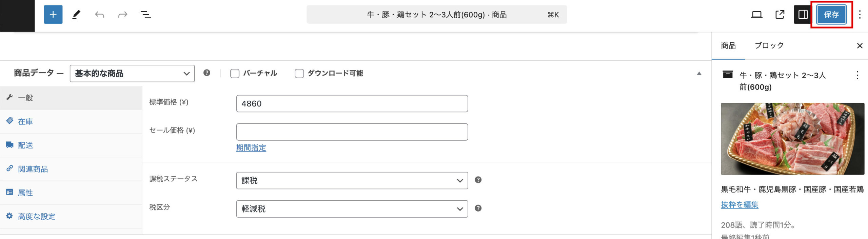Open the 税区分 dropdown showing 軽減税

(x=352, y=209)
